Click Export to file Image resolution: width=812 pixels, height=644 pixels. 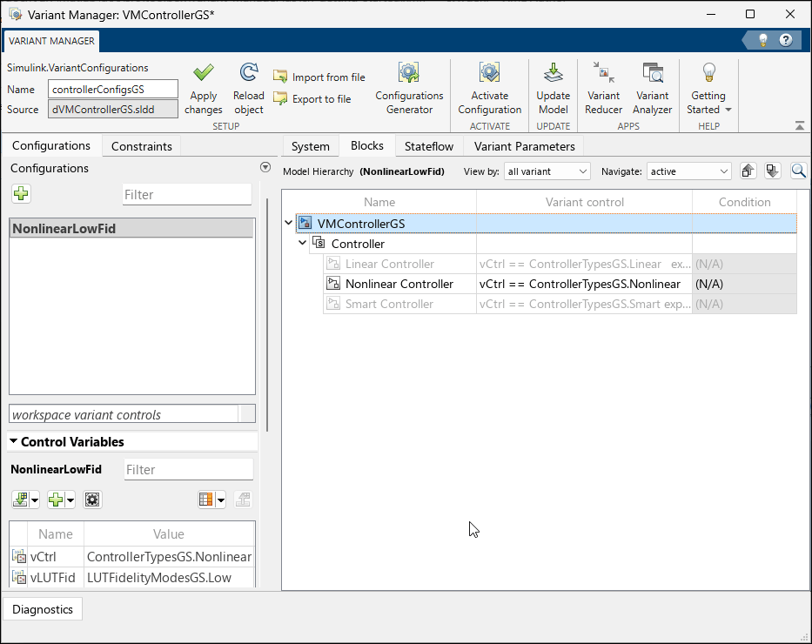pyautogui.click(x=312, y=99)
